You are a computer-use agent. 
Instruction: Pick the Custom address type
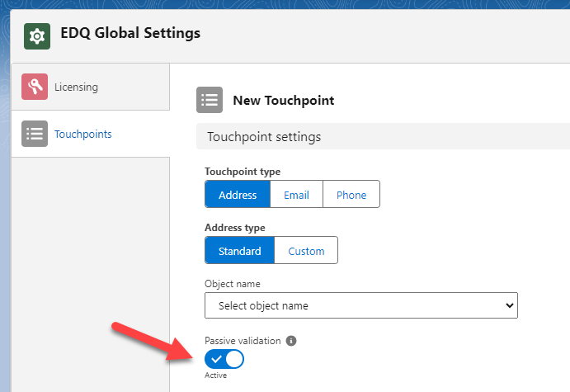pos(306,251)
